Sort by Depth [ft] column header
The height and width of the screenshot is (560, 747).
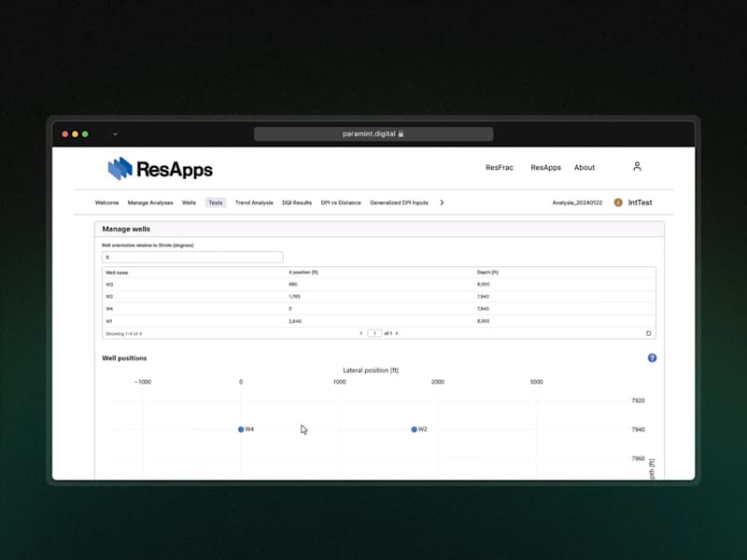pyautogui.click(x=487, y=273)
